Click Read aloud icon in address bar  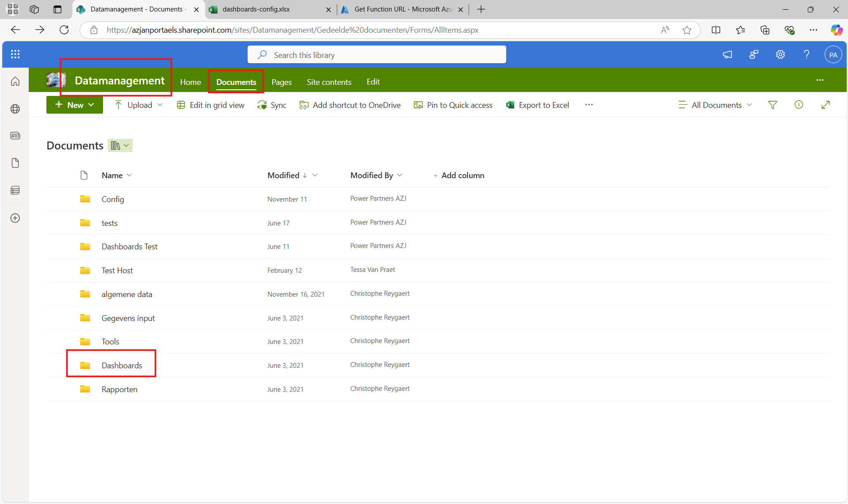click(665, 30)
